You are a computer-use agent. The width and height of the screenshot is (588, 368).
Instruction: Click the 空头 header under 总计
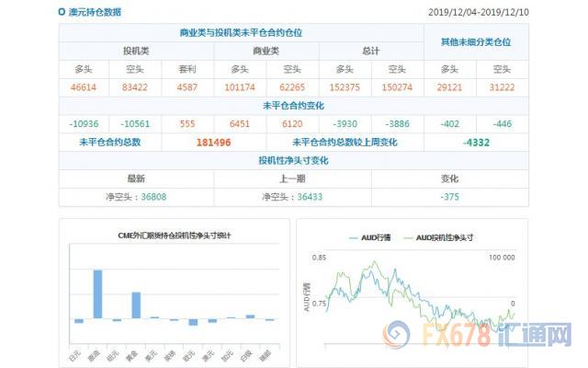click(x=397, y=69)
